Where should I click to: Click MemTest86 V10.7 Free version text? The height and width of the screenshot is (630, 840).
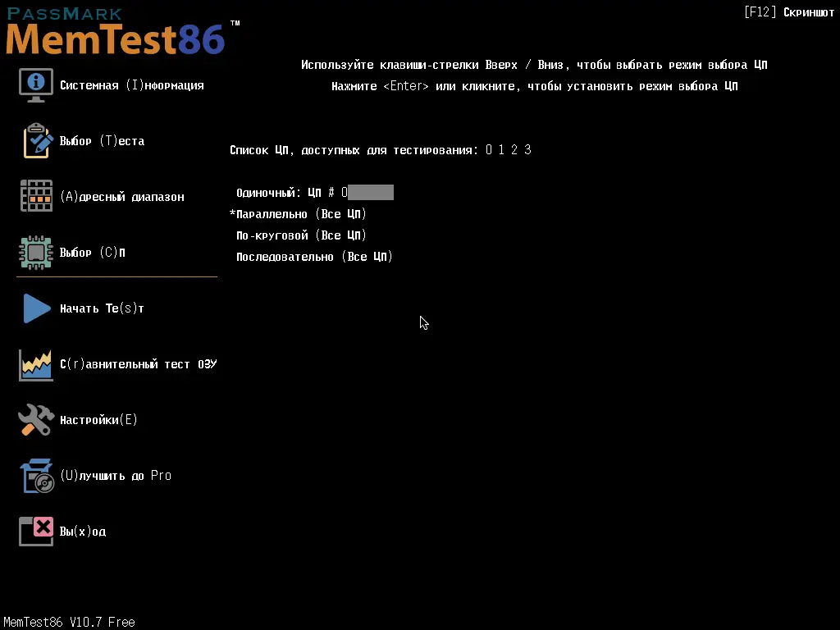(69, 622)
